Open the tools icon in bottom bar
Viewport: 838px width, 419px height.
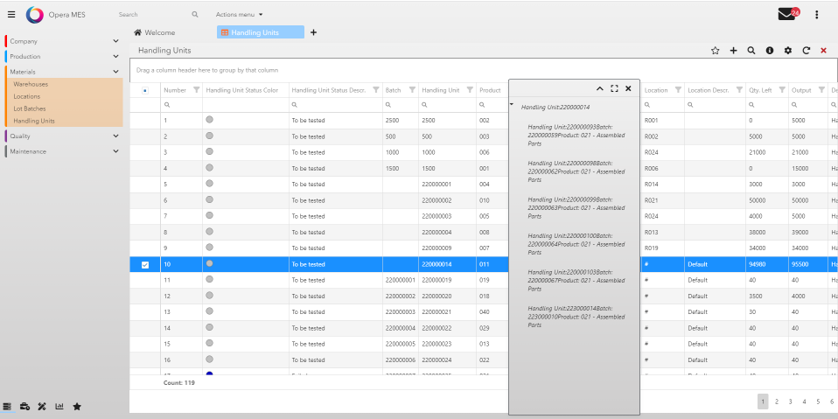[42, 407]
